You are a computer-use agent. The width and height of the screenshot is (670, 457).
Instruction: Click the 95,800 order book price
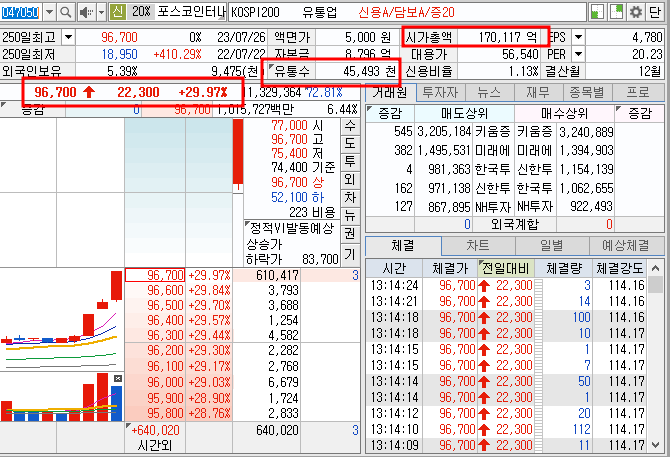point(165,413)
